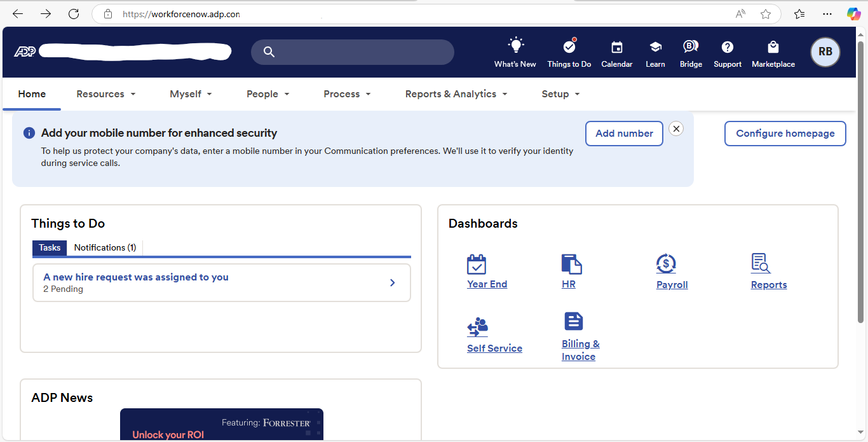Image resolution: width=868 pixels, height=442 pixels.
Task: Open the Calendar icon in header
Action: pos(616,47)
